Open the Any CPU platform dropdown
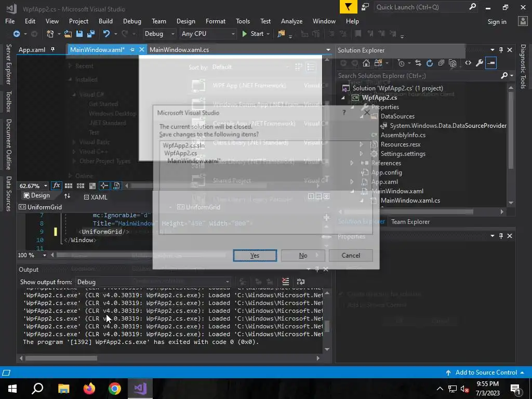532x399 pixels. click(x=208, y=34)
